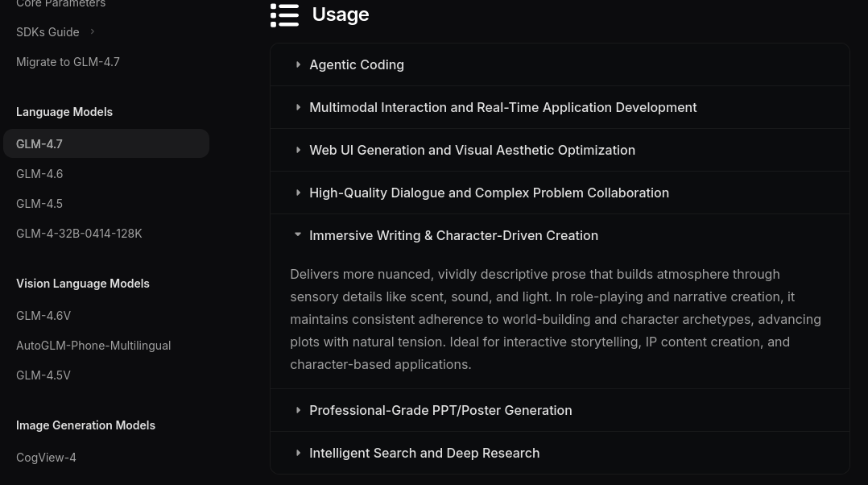Expand High-Quality Dialogue and Complex Problem Collaboration
The height and width of the screenshot is (485, 868).
click(x=489, y=193)
